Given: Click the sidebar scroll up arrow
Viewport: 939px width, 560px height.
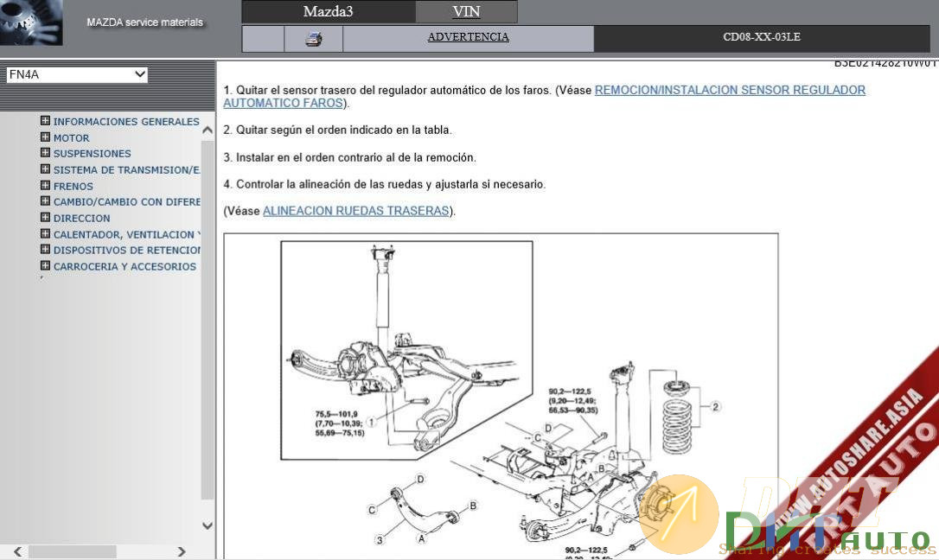Looking at the screenshot, I should click(x=208, y=130).
